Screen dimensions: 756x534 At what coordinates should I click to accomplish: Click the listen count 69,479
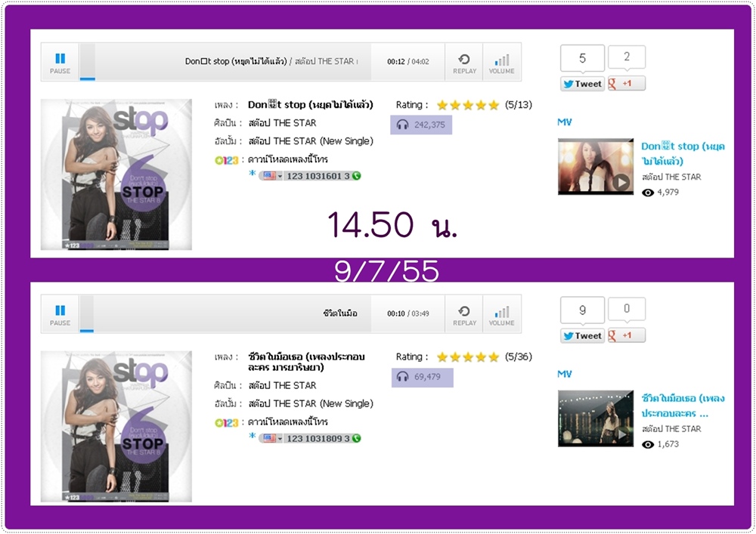427,377
